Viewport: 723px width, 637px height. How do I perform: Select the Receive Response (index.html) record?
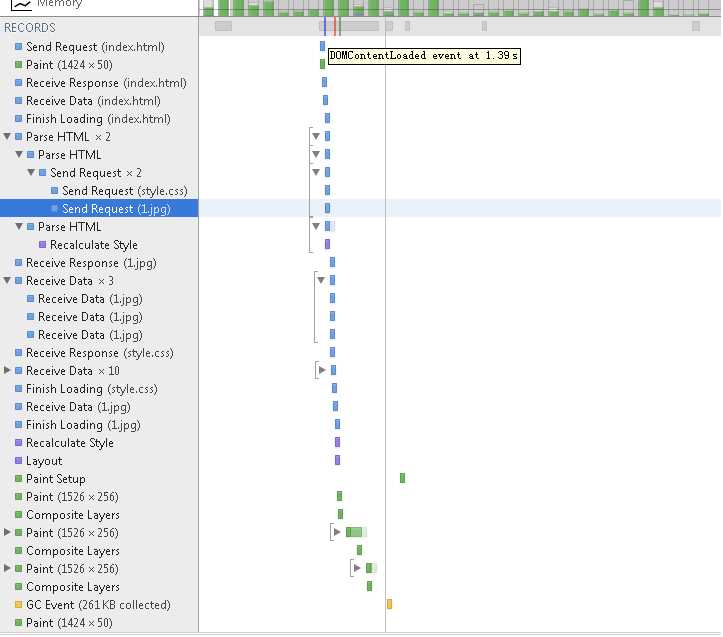pyautogui.click(x=99, y=83)
